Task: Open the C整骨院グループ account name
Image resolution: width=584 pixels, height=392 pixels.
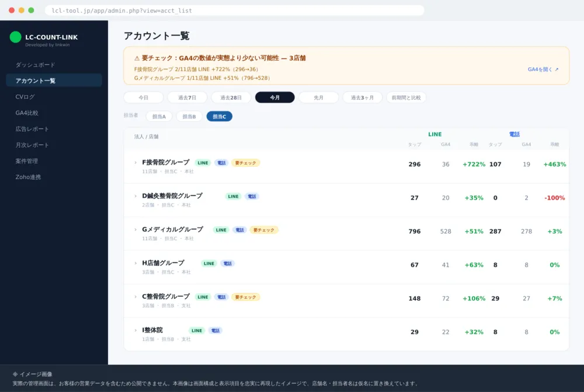Action: pyautogui.click(x=166, y=296)
